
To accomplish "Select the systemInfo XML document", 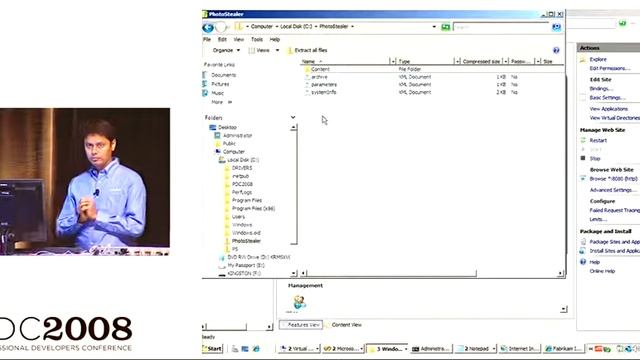I will pyautogui.click(x=323, y=92).
